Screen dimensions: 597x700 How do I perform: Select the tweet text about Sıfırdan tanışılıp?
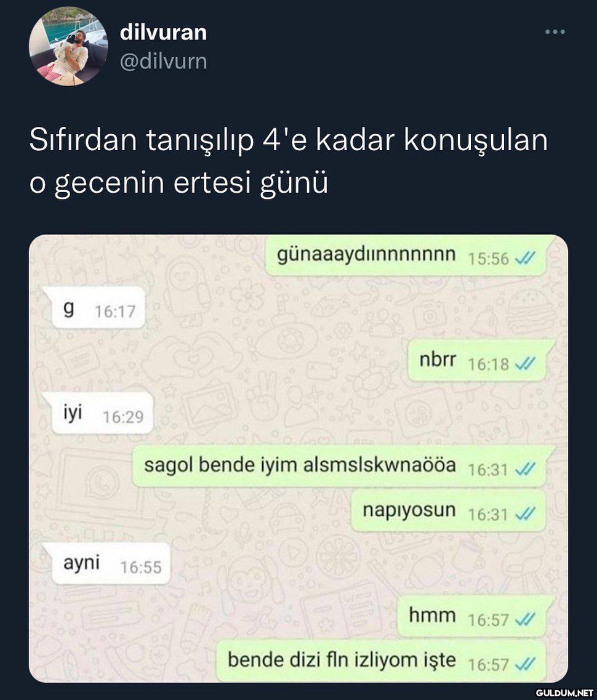click(288, 161)
